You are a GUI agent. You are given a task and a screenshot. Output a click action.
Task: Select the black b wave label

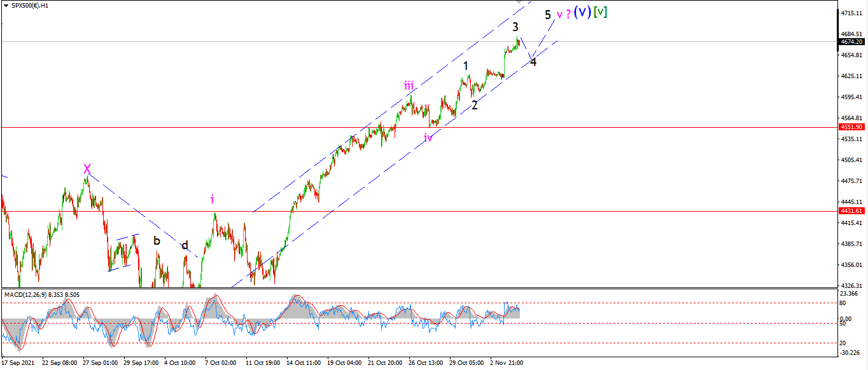tap(157, 240)
